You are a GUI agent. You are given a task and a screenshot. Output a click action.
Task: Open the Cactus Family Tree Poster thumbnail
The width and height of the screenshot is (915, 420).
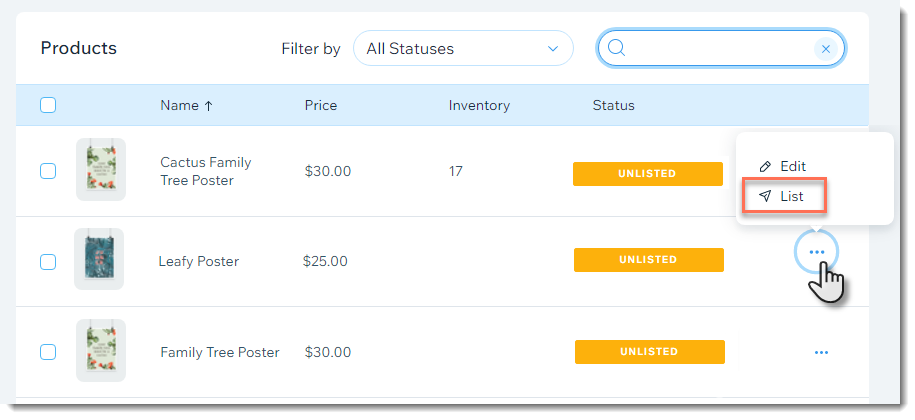pos(101,170)
